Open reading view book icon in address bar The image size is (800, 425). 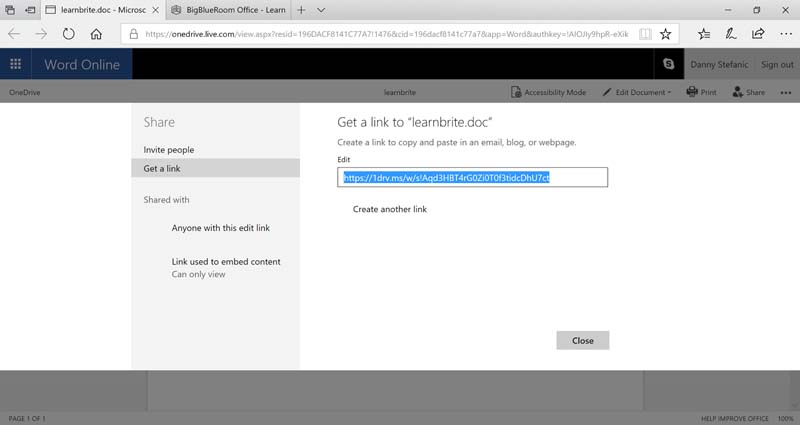[x=645, y=34]
